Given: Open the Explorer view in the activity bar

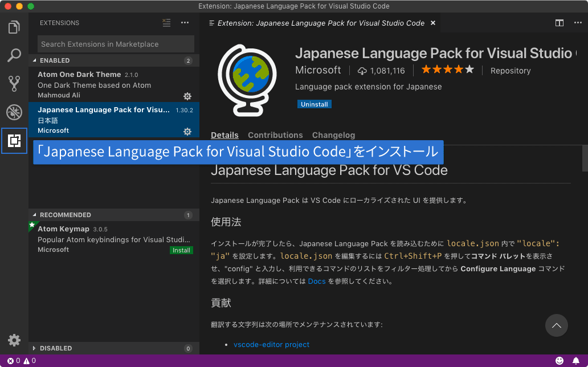Looking at the screenshot, I should [14, 26].
